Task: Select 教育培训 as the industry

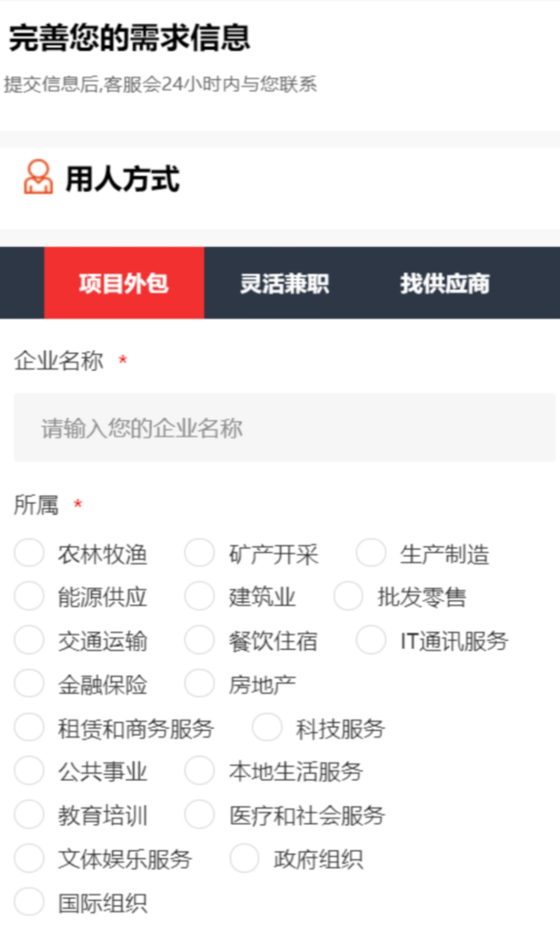Action: 28,814
